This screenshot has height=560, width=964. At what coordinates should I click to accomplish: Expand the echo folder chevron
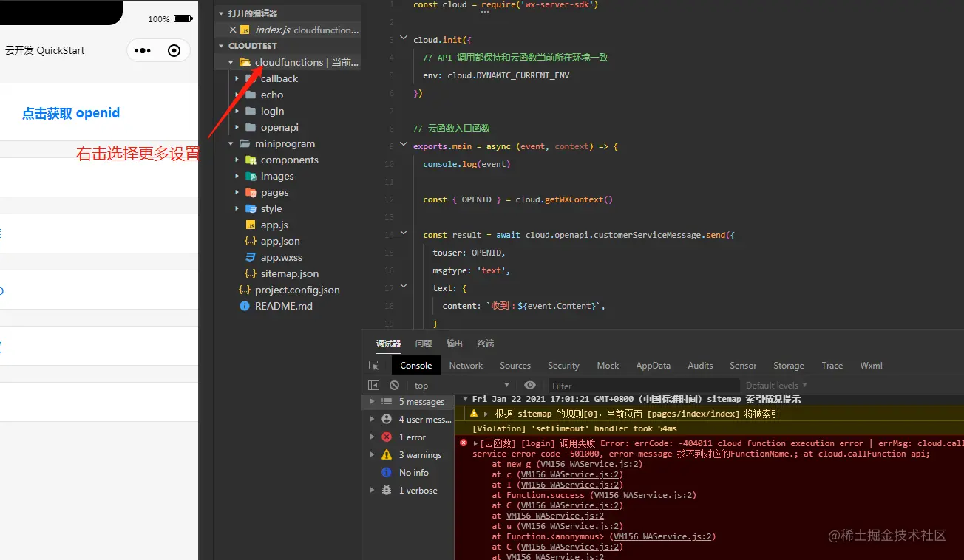tap(237, 95)
